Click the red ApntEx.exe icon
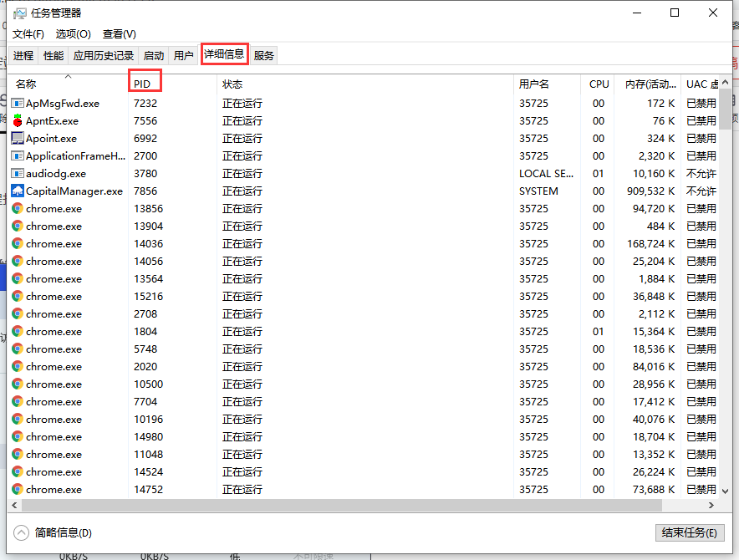739x560 pixels. click(18, 120)
